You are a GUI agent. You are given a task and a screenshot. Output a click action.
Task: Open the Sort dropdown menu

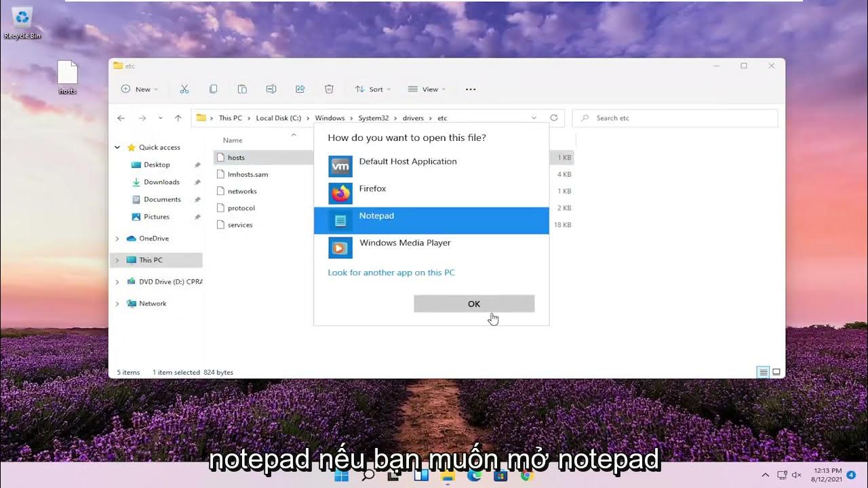point(373,89)
